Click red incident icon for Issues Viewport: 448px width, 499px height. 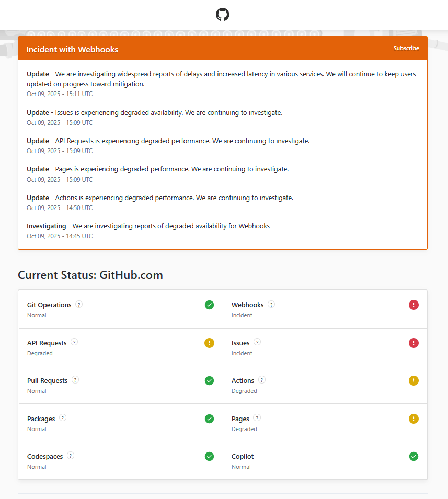(x=413, y=343)
